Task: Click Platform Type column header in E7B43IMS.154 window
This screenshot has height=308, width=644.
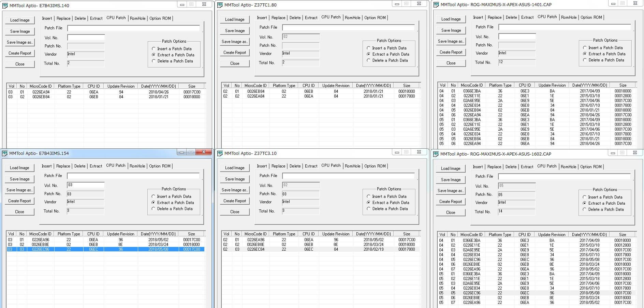Action: click(x=69, y=234)
